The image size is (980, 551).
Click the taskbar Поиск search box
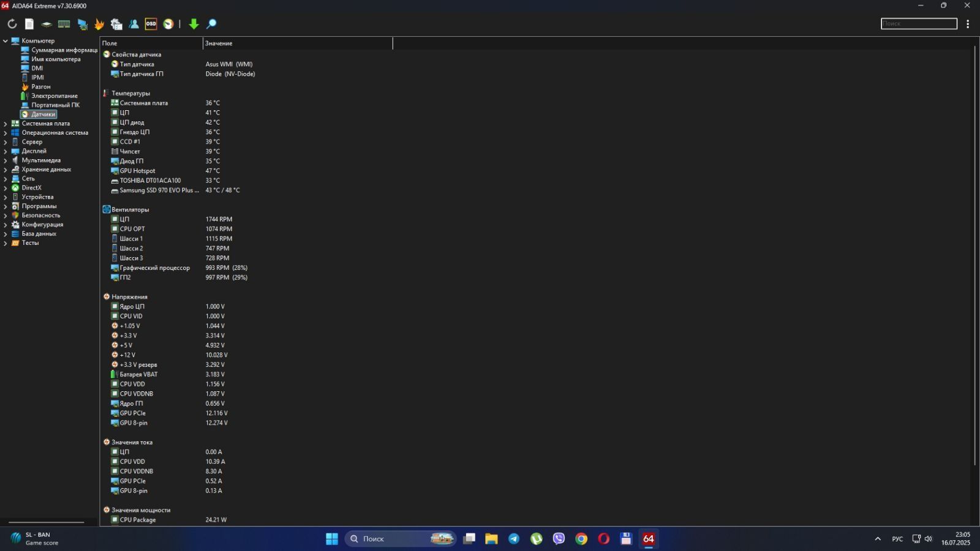pyautogui.click(x=401, y=539)
